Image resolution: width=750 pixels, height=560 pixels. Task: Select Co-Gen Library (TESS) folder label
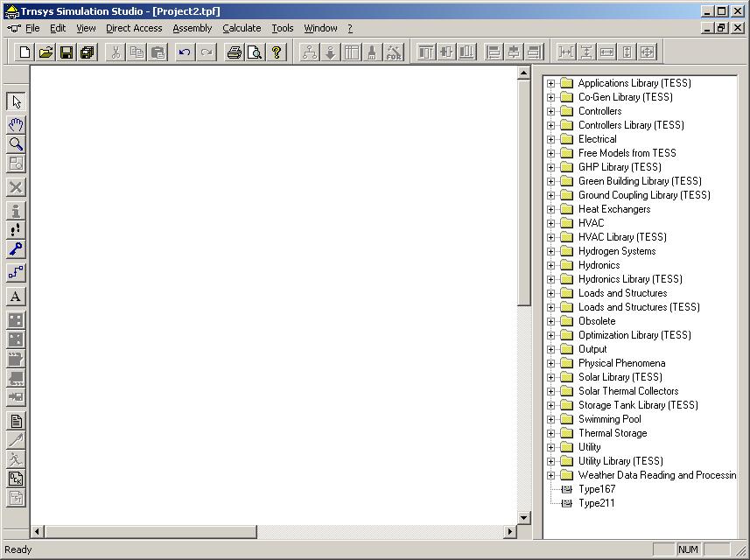coord(626,97)
